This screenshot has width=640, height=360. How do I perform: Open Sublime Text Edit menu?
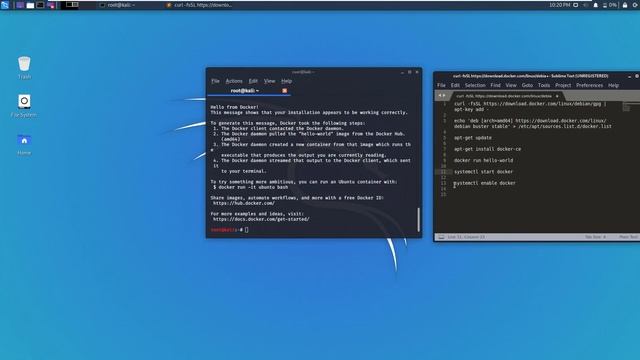click(x=455, y=85)
